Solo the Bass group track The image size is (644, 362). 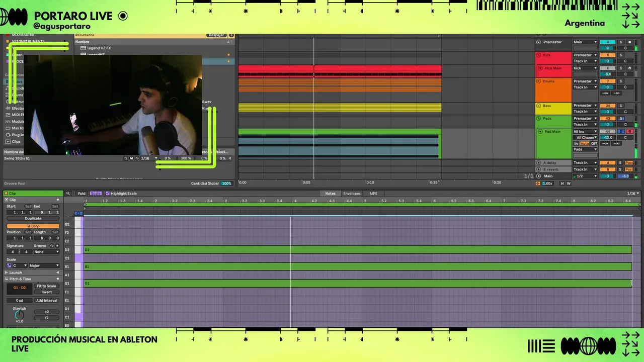(x=620, y=106)
